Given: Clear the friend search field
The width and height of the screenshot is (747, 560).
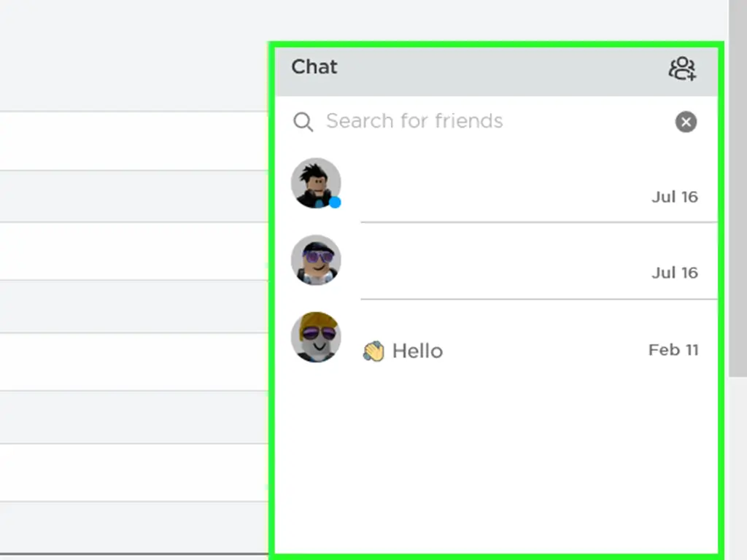Looking at the screenshot, I should (x=686, y=122).
